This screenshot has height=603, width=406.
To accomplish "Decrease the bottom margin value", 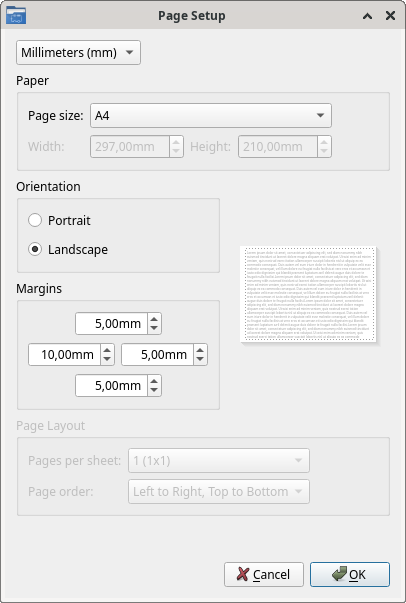I will (x=154, y=390).
